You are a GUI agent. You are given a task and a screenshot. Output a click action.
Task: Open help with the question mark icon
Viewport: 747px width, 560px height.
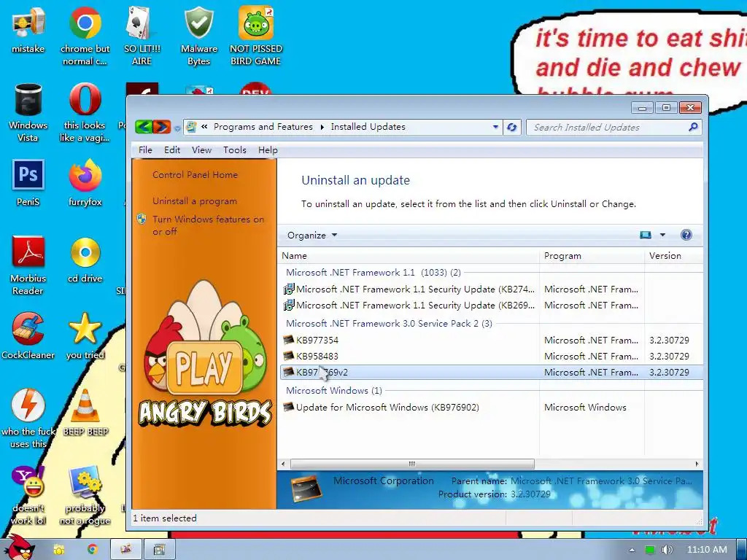(686, 235)
